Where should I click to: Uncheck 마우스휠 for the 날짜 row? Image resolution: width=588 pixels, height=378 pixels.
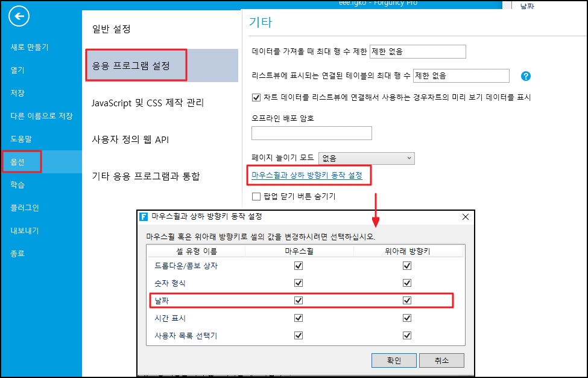point(299,300)
